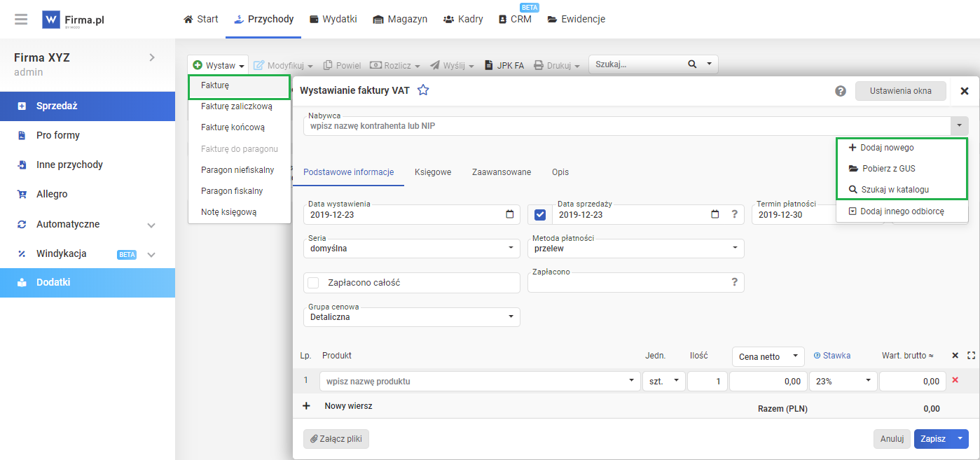Open 23% VAT rate dropdown
Screen dimensions: 980x460
(x=843, y=381)
